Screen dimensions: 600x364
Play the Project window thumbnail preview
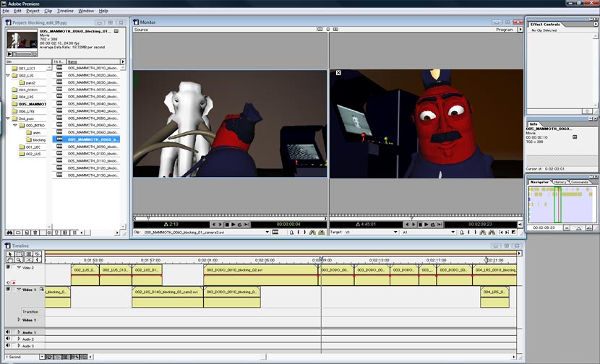coord(10,54)
